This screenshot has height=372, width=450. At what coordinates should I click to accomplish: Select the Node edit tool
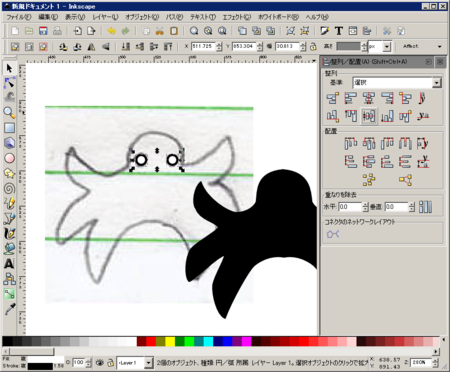pyautogui.click(x=9, y=83)
